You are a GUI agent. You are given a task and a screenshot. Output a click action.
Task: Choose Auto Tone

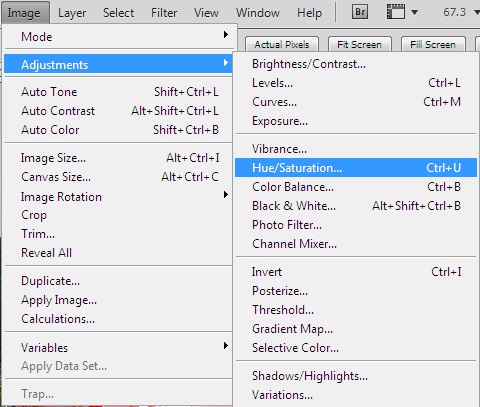coord(118,92)
